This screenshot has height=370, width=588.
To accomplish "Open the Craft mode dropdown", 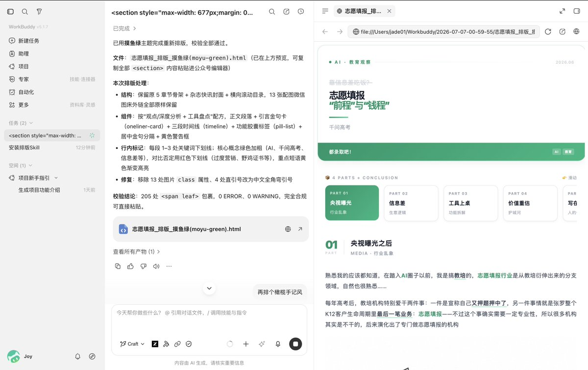I will tap(132, 344).
